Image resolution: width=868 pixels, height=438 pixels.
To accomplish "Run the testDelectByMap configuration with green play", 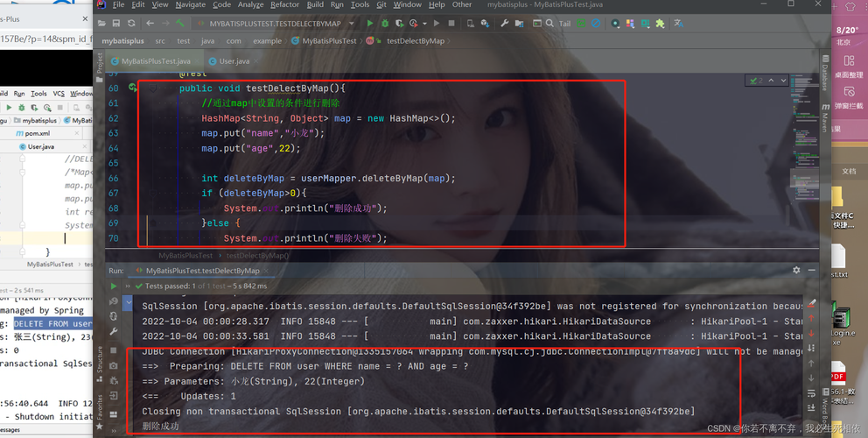I will point(370,24).
